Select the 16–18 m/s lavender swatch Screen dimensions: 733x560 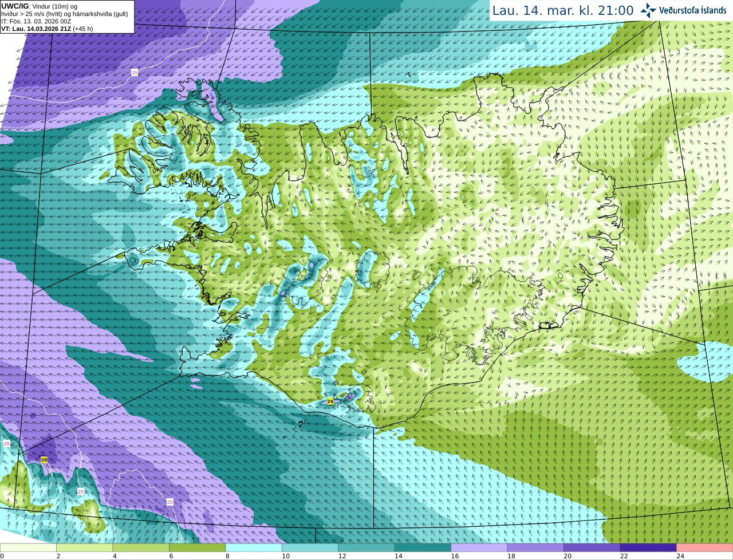pyautogui.click(x=479, y=547)
